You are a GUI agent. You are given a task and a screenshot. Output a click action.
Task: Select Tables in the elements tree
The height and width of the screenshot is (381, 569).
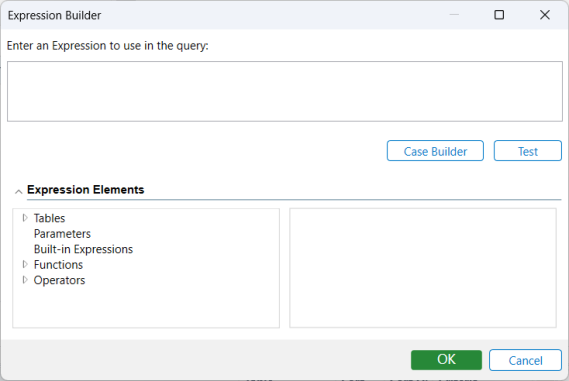click(49, 218)
